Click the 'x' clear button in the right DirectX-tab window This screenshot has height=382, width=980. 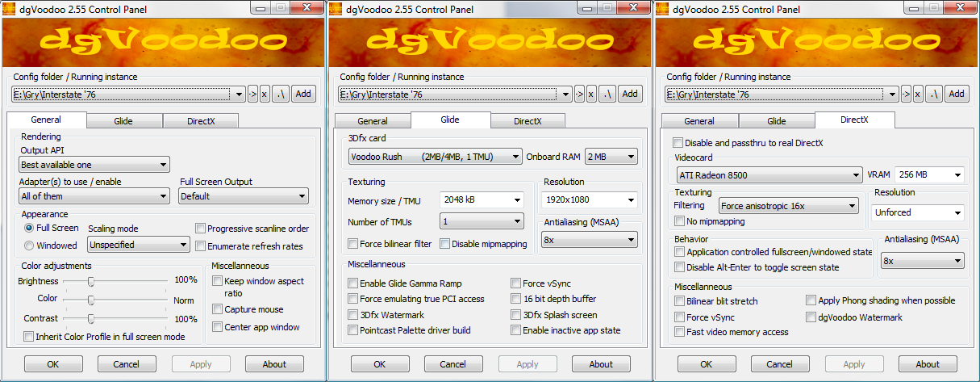click(918, 94)
